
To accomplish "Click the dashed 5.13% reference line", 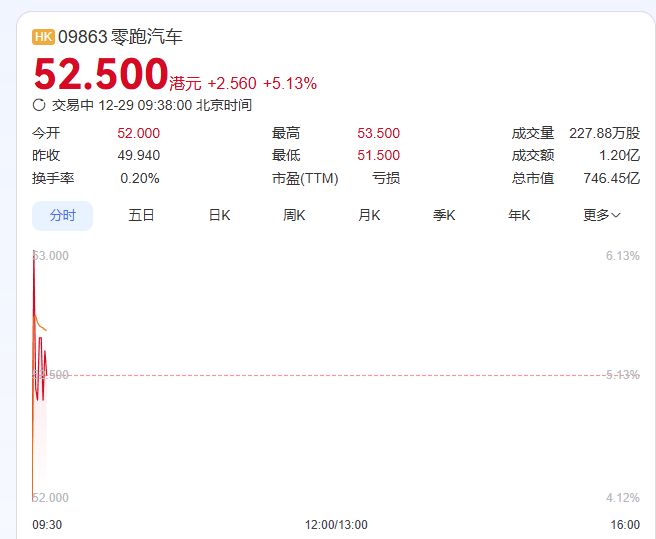I will pyautogui.click(x=336, y=375).
